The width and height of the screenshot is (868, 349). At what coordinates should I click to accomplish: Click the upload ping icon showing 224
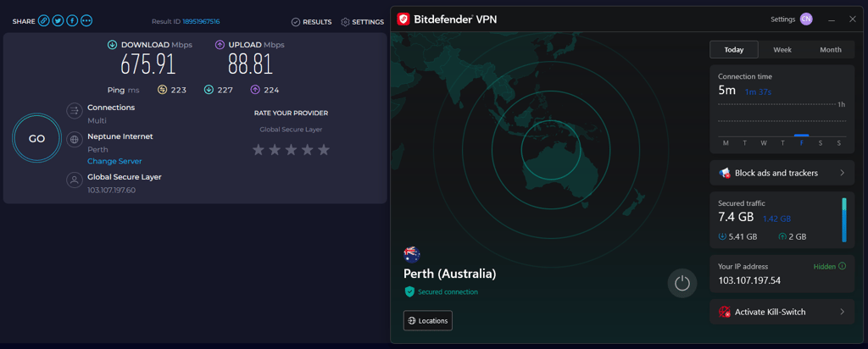click(x=255, y=90)
